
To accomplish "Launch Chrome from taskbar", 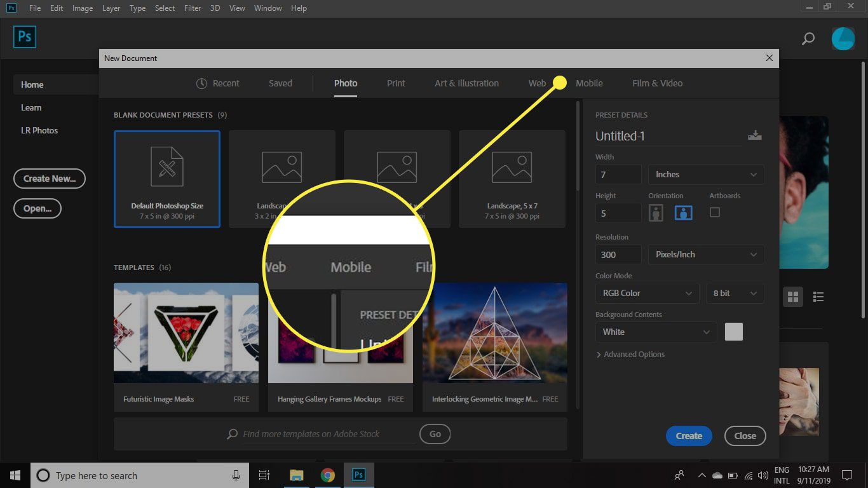I will [327, 475].
